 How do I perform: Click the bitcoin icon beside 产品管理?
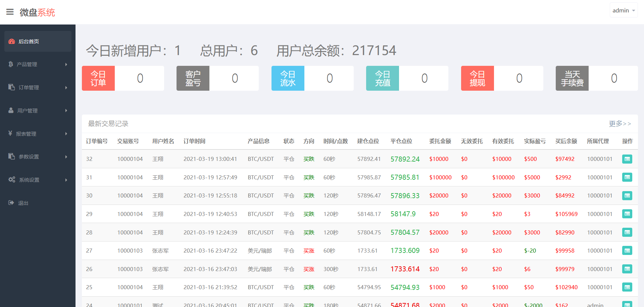pos(11,64)
